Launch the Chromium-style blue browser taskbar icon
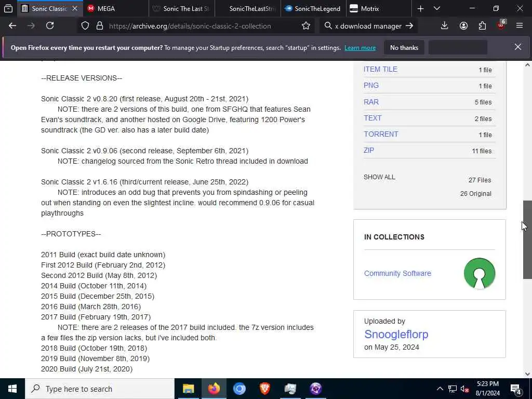 239,389
